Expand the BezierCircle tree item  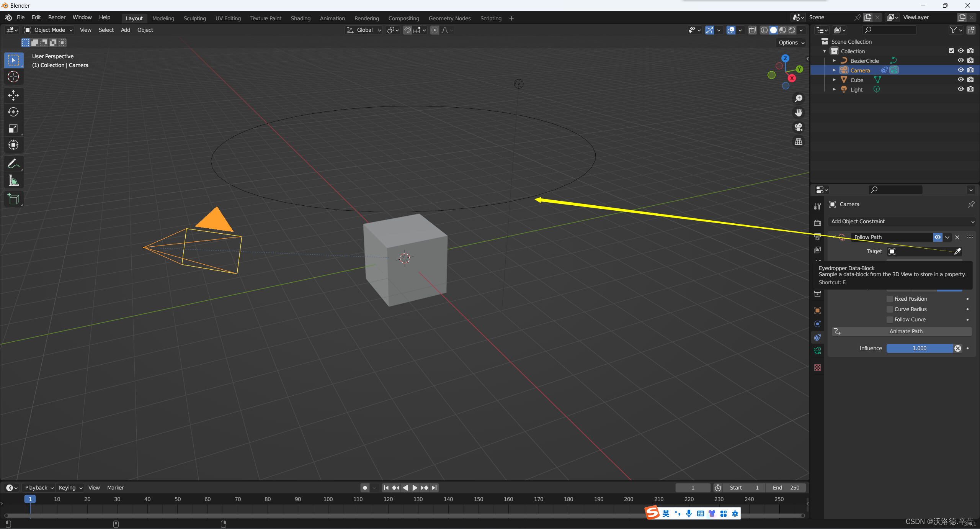tap(834, 61)
